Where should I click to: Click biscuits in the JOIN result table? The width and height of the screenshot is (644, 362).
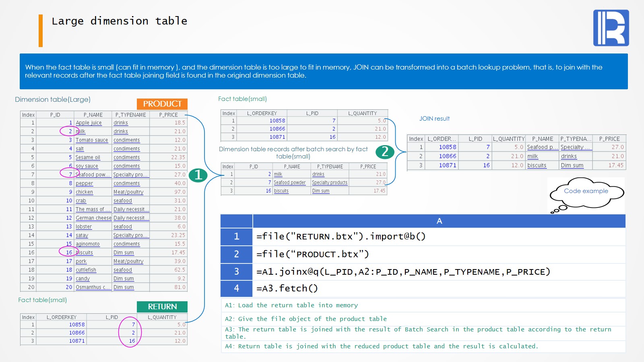(537, 165)
